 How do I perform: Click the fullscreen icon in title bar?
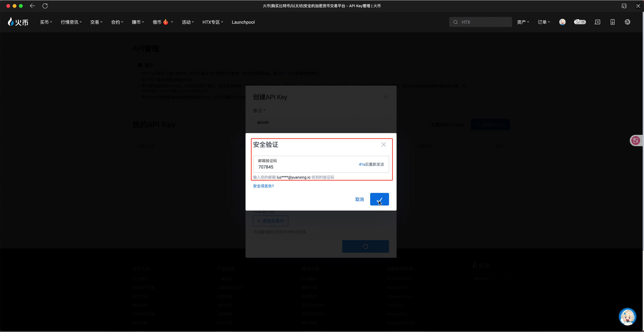(x=638, y=6)
